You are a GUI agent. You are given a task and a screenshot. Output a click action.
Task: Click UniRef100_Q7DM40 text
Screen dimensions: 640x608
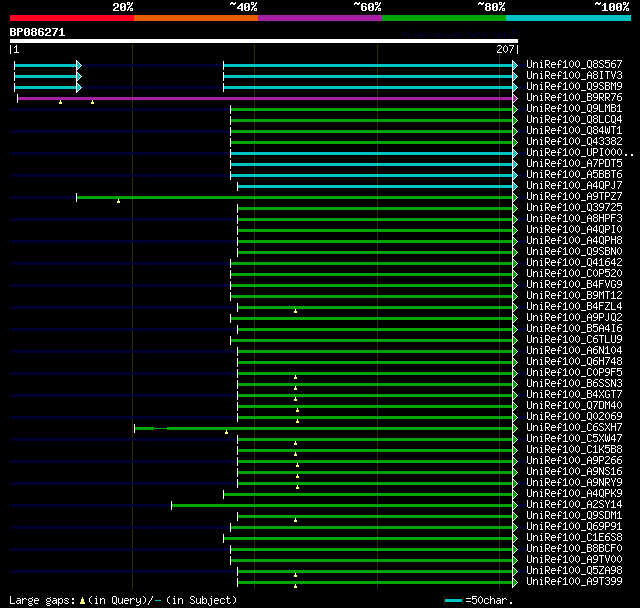coord(574,406)
